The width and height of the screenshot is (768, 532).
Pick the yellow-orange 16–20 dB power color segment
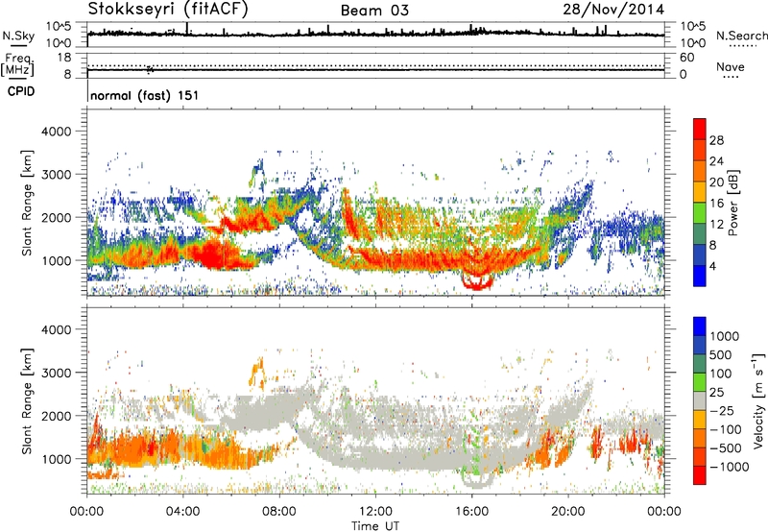[700, 193]
